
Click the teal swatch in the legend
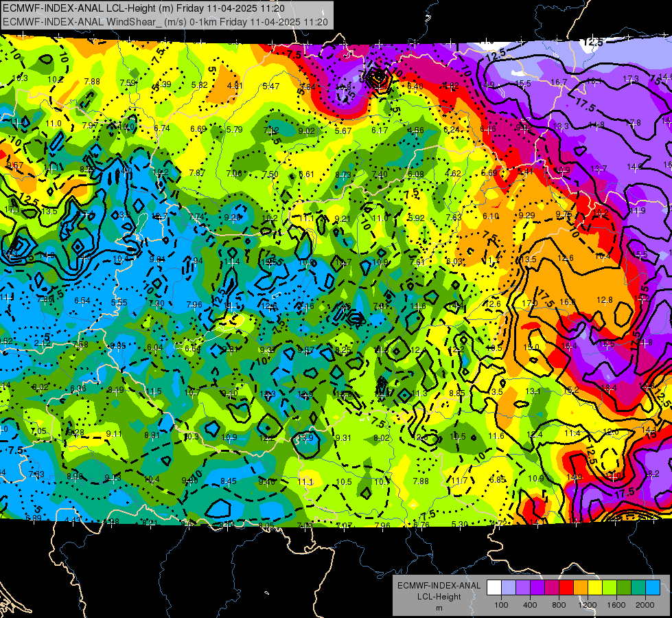pos(638,588)
